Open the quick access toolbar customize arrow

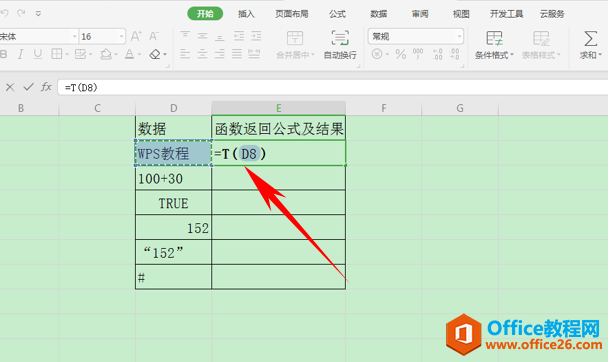click(x=38, y=14)
